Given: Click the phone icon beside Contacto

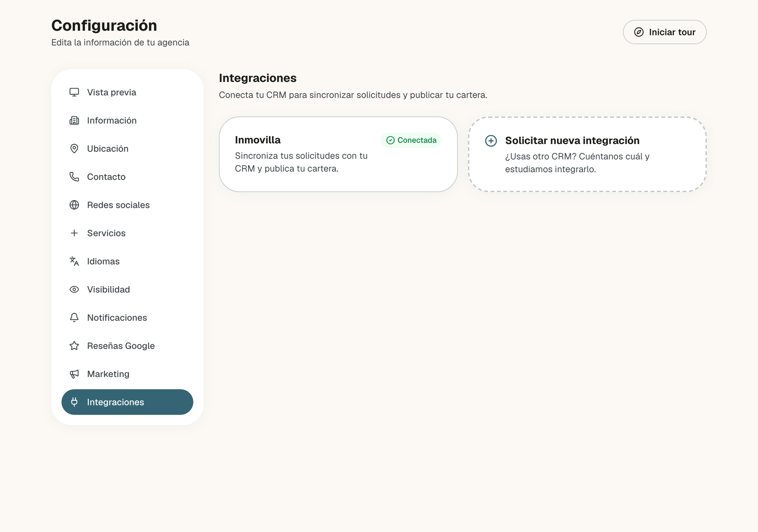Looking at the screenshot, I should pyautogui.click(x=74, y=177).
